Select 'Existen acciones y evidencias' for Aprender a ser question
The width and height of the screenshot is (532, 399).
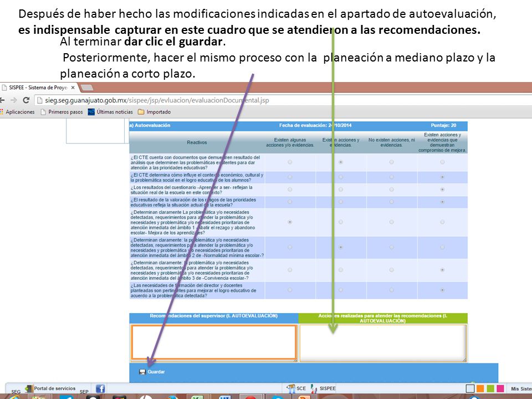click(341, 190)
